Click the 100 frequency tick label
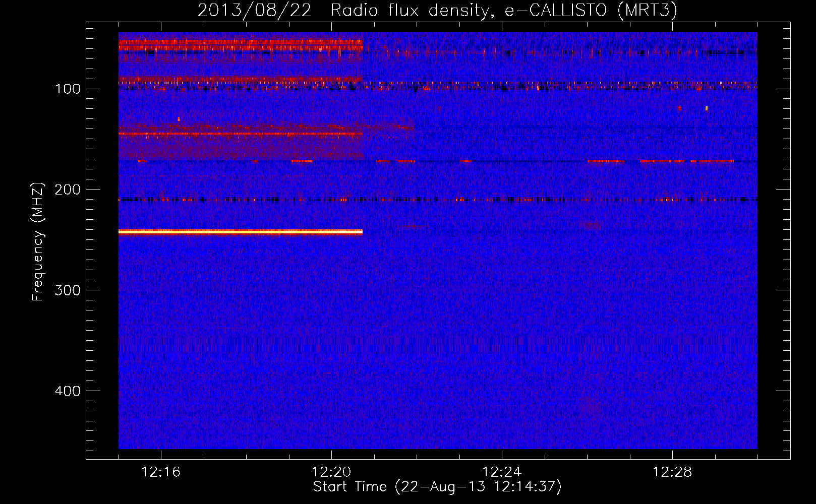This screenshot has height=504, width=816. tap(68, 89)
